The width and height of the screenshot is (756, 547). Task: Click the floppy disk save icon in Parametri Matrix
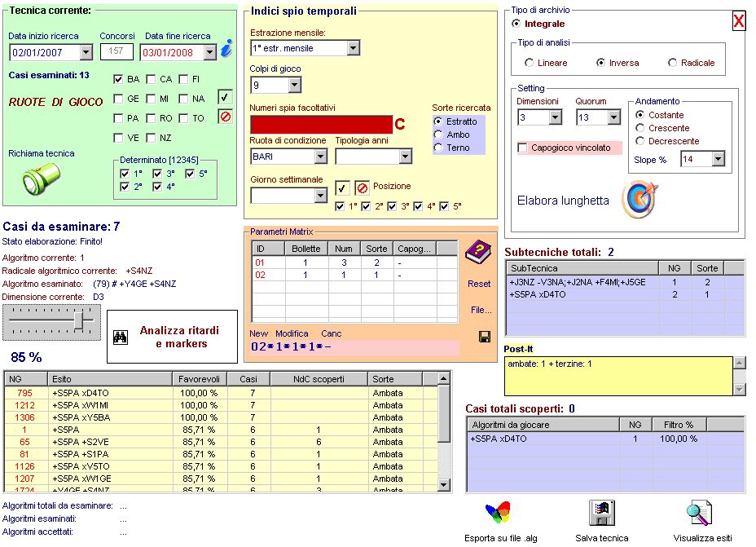pyautogui.click(x=485, y=337)
